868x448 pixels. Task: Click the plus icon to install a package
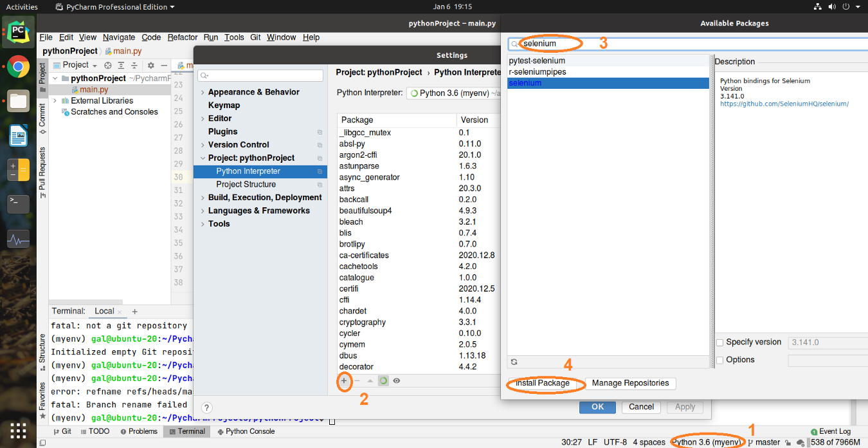(344, 380)
